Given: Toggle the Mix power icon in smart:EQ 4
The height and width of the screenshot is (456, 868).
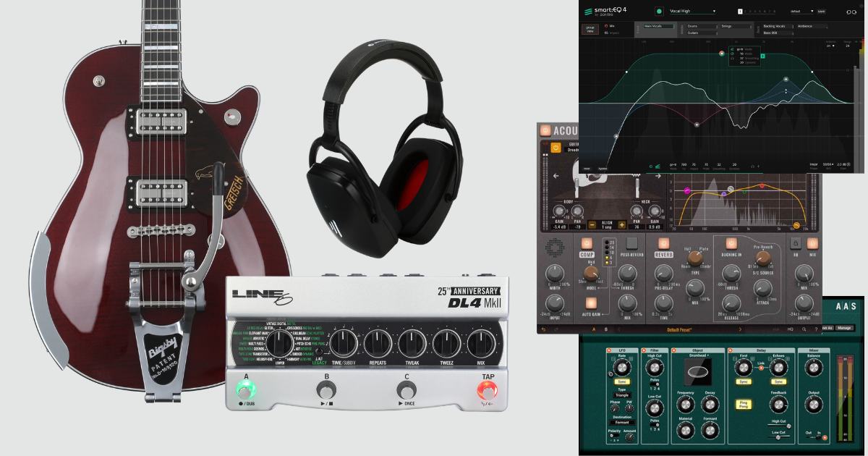Looking at the screenshot, I should (x=606, y=26).
